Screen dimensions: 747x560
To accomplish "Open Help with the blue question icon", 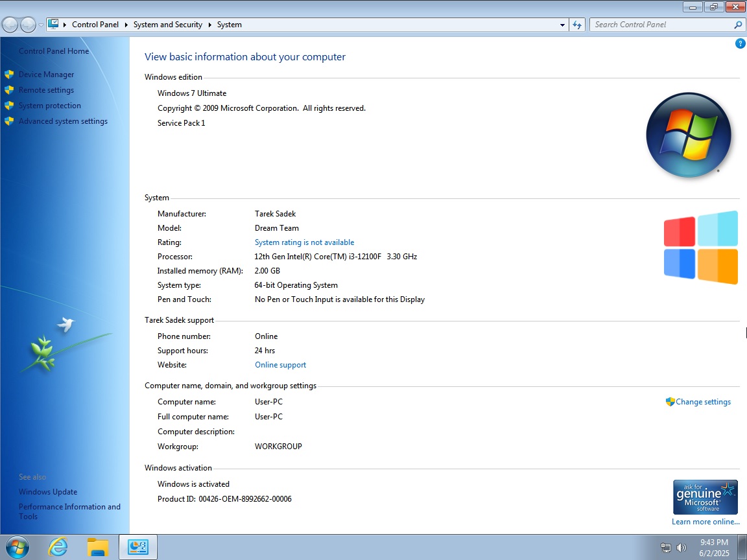I will pyautogui.click(x=740, y=43).
